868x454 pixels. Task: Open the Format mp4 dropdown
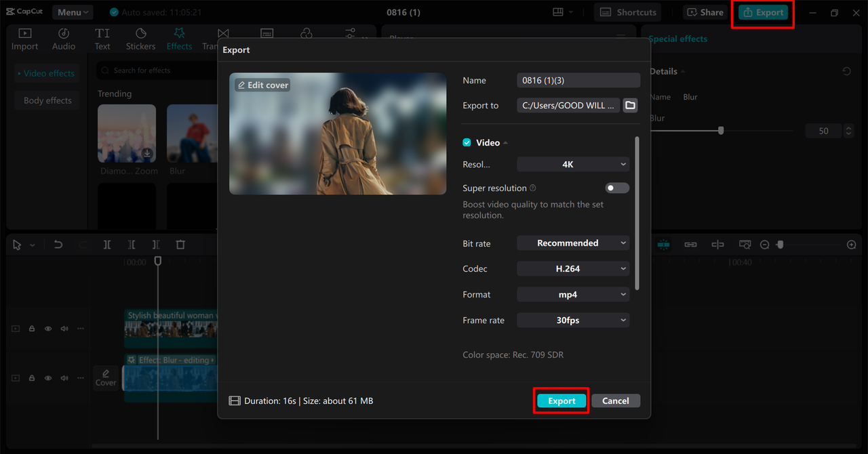click(x=573, y=294)
